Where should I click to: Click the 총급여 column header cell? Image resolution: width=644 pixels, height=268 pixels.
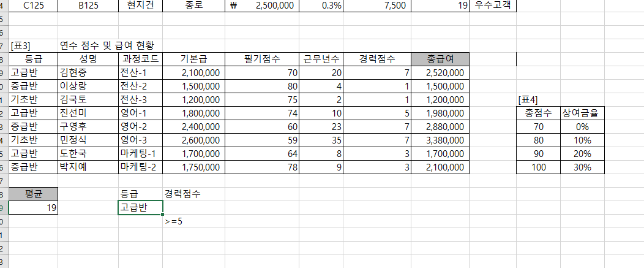point(440,59)
